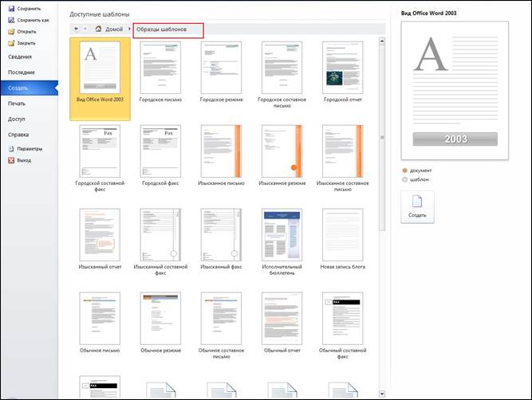Viewport: 532px width, 400px height.
Task: Click the Close (Закрыть) icon
Action: [11, 43]
